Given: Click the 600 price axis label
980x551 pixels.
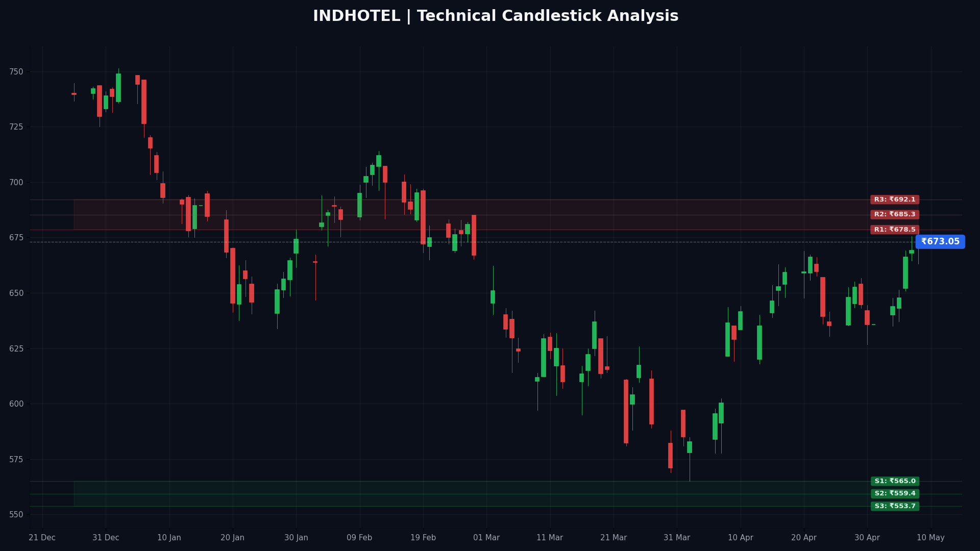Looking at the screenshot, I should [x=16, y=404].
